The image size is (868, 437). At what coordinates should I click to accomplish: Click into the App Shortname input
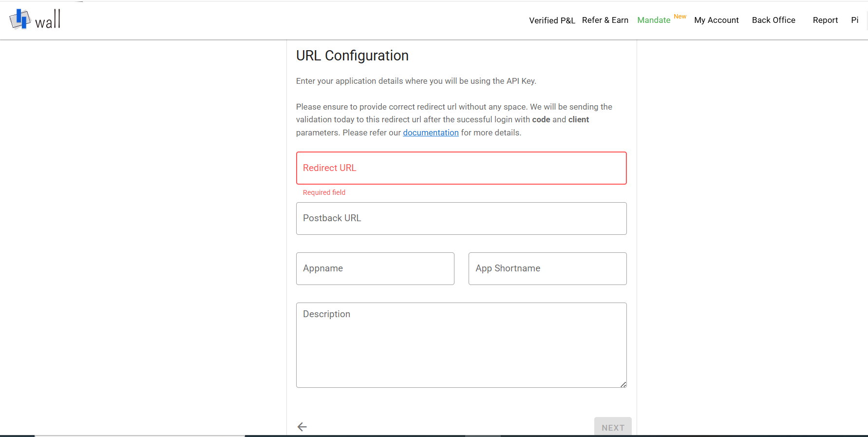(x=547, y=268)
